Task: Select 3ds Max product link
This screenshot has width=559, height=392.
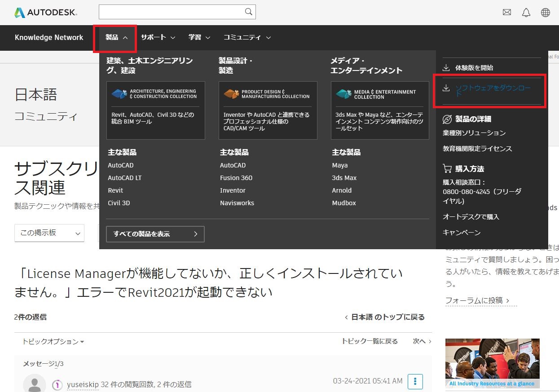Action: [x=344, y=178]
